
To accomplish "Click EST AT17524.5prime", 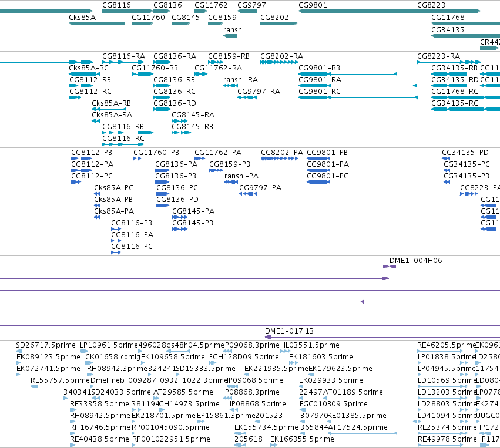I will click(358, 427).
